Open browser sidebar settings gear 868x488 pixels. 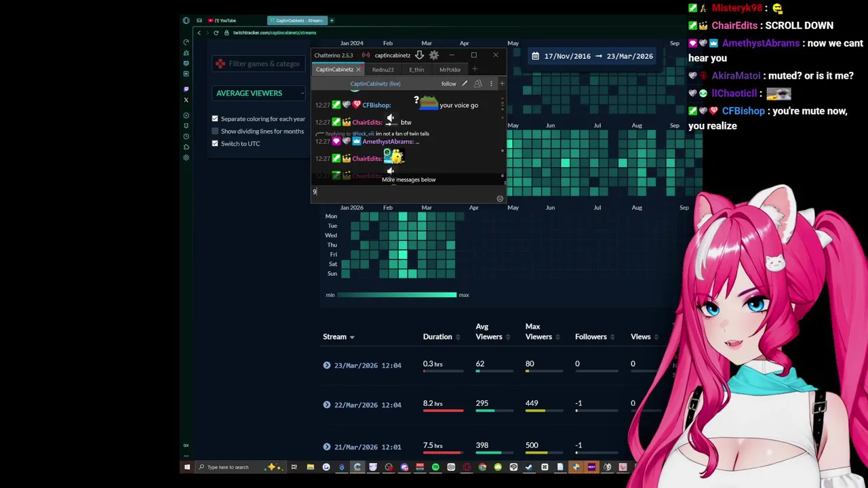186,157
